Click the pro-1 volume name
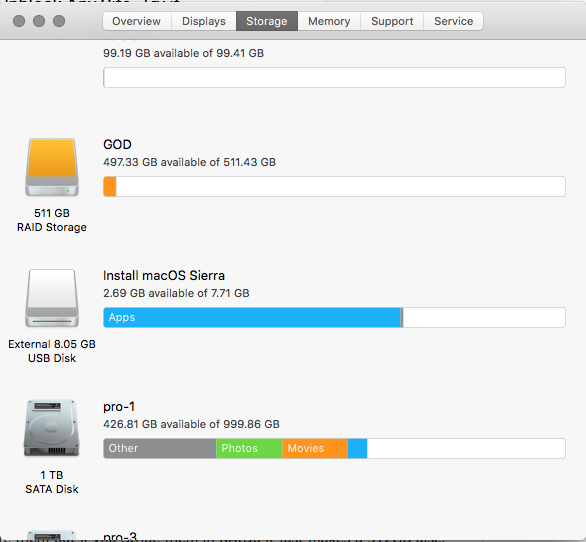586x542 pixels. pyautogui.click(x=119, y=407)
